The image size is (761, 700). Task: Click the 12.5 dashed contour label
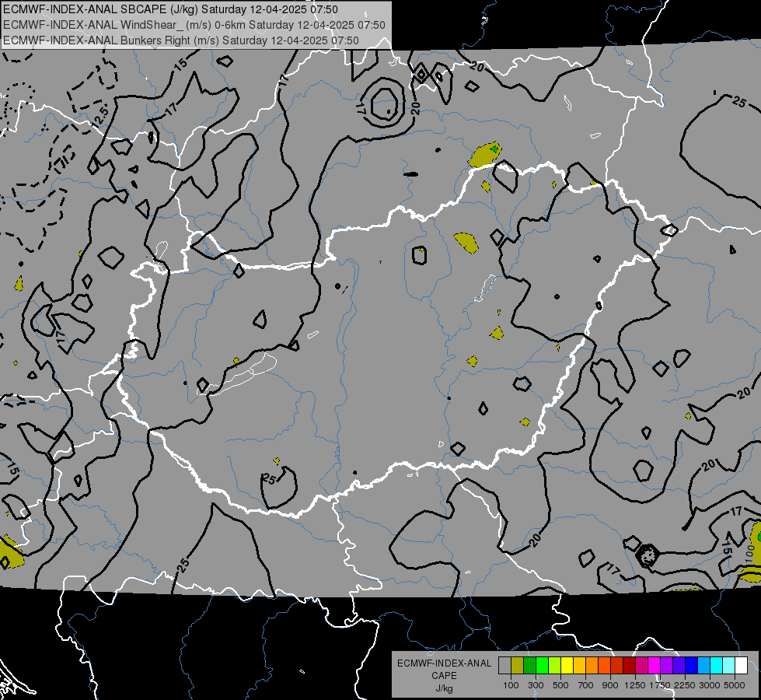(101, 117)
